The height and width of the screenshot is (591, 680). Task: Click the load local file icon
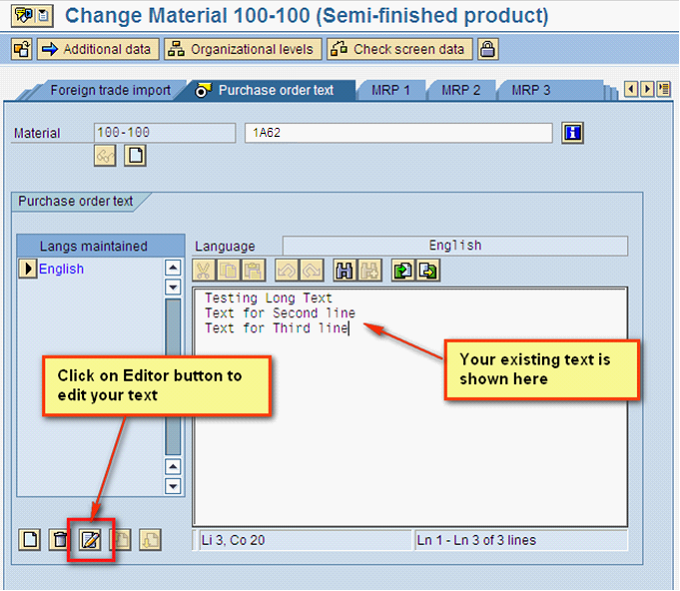click(401, 270)
